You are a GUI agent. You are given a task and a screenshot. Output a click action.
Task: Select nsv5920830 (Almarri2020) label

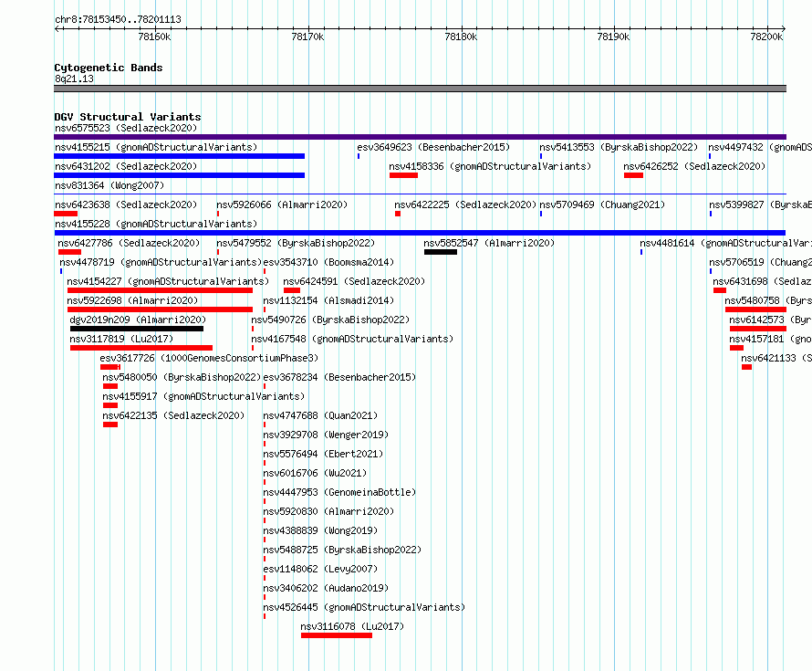328,511
